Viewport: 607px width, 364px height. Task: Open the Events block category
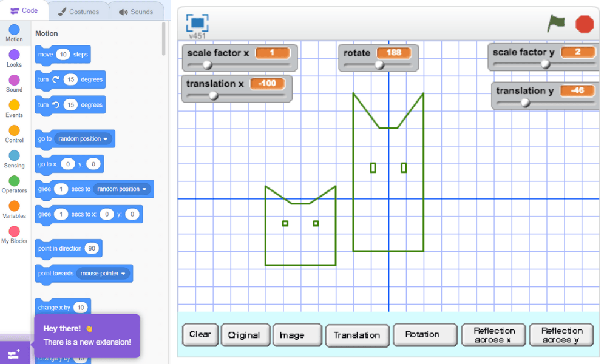[x=14, y=106]
